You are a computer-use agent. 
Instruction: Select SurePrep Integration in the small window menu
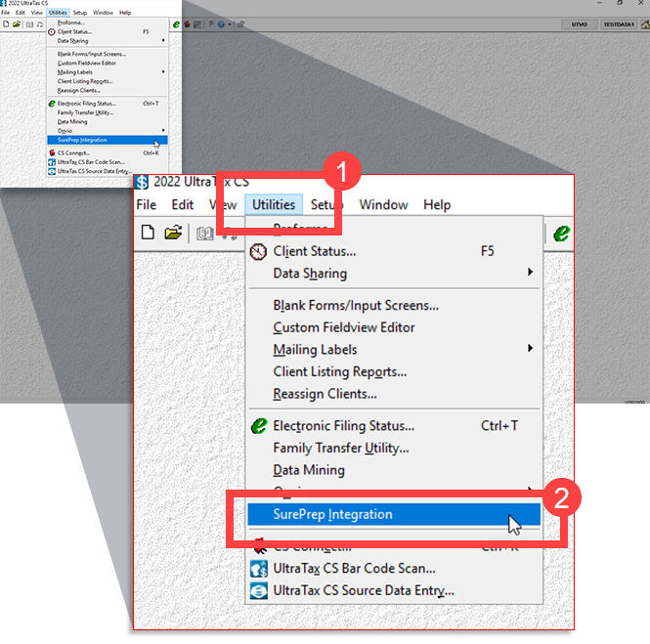108,140
